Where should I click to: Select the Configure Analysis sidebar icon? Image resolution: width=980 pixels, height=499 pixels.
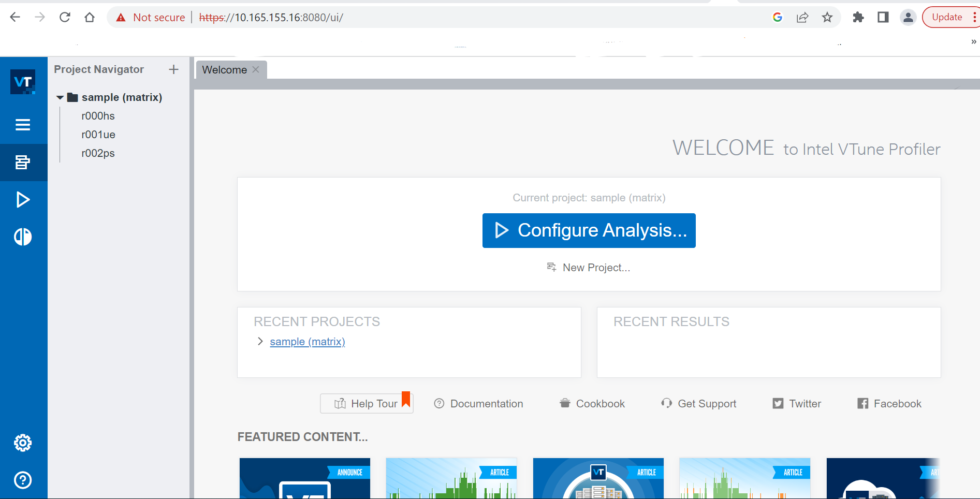(x=23, y=200)
